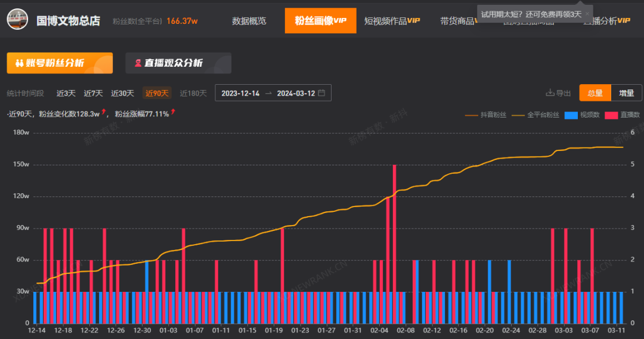
Task: Close the trial period tooltip popup
Action: point(587,14)
